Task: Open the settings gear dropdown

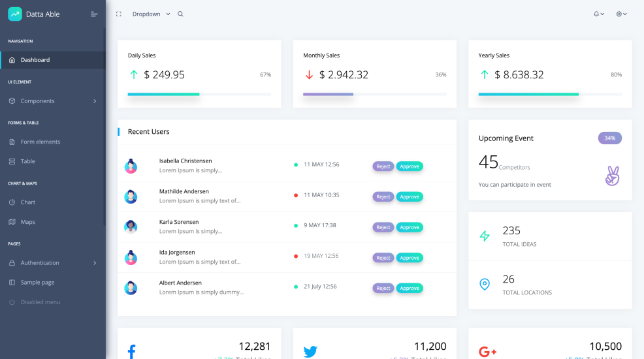Action: pos(621,14)
